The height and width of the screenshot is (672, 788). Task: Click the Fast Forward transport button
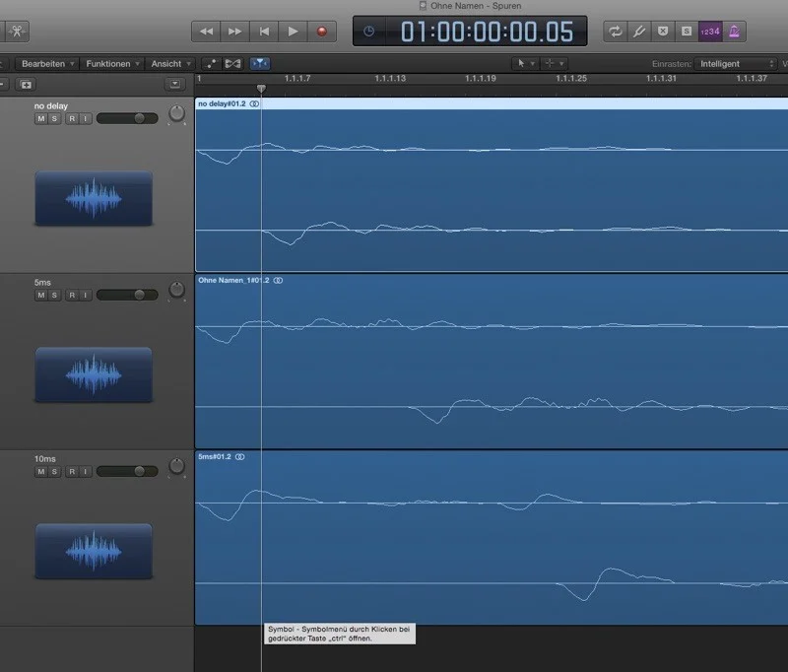[234, 32]
